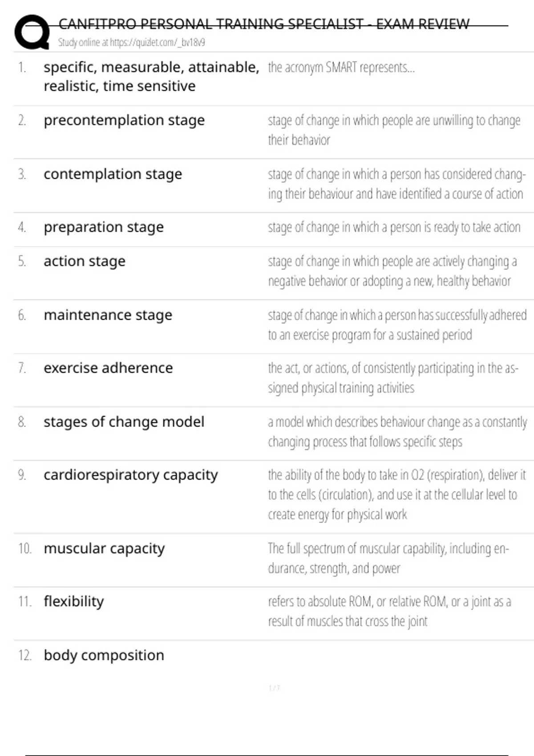The image size is (534, 756).
Task: Select 'stages of change model' term
Action: [124, 422]
